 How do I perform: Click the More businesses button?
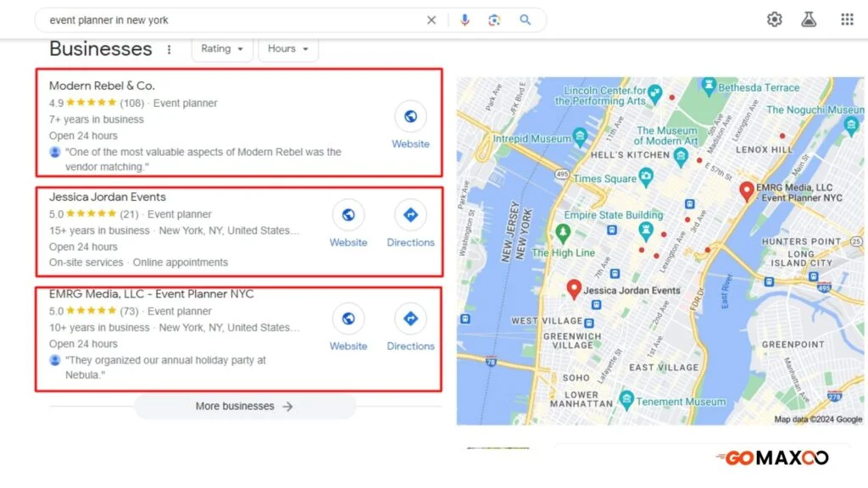pos(245,406)
